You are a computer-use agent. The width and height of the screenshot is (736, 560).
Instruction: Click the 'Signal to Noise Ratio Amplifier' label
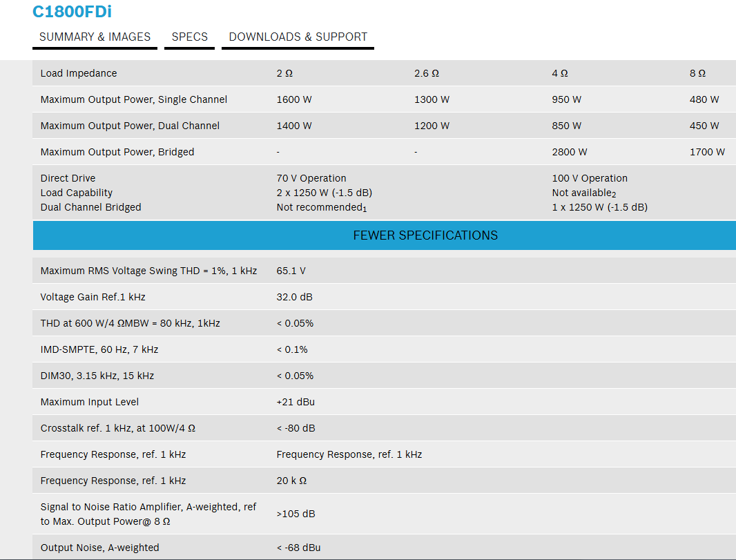click(x=148, y=514)
